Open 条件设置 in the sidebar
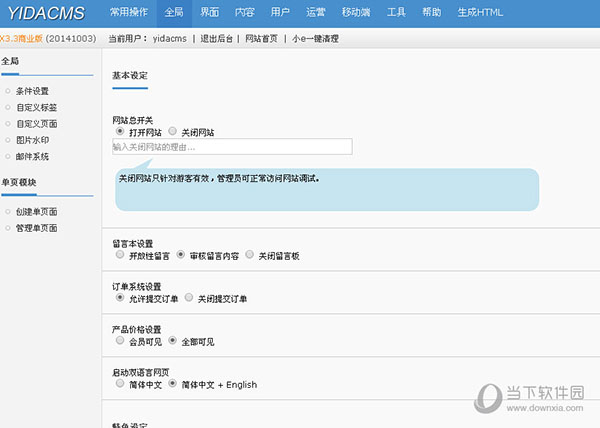This screenshot has height=428, width=600. click(32, 91)
